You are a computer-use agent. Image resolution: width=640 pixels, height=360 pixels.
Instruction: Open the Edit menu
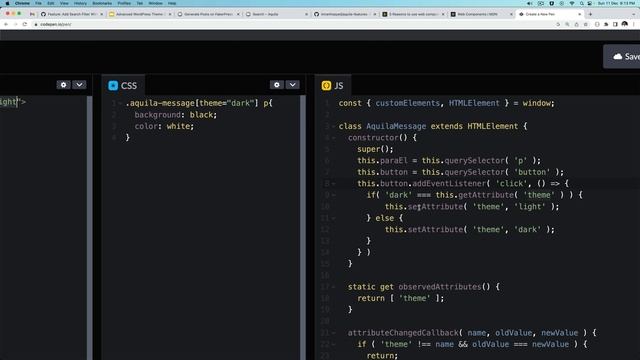pos(51,3)
